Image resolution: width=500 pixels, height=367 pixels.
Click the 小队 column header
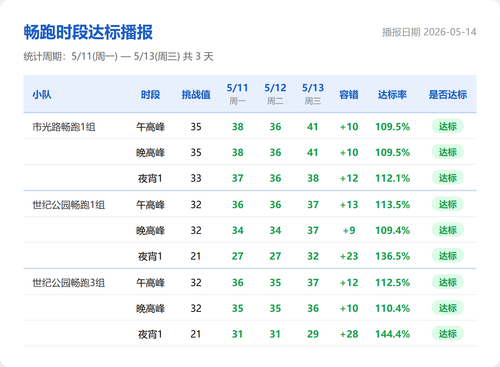(42, 95)
